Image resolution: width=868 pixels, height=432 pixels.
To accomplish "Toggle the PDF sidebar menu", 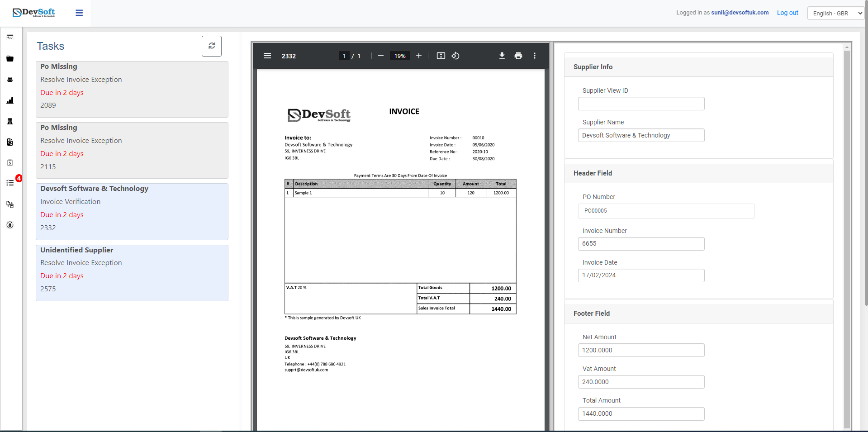I will tap(267, 56).
